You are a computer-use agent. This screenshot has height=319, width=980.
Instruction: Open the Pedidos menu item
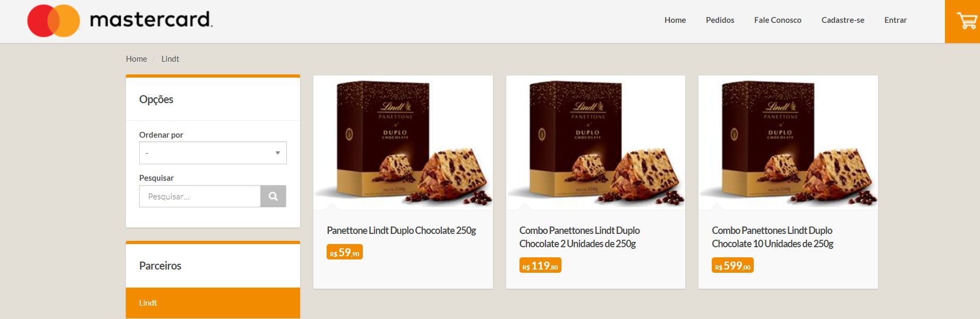[720, 20]
